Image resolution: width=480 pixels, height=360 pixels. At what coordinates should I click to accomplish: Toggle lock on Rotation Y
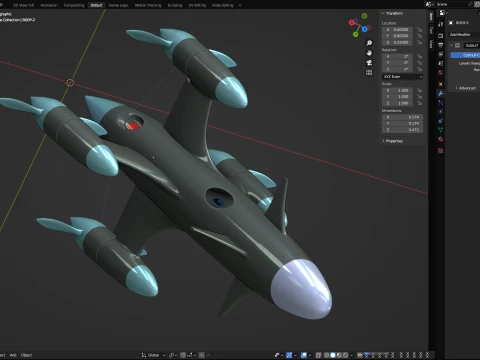click(419, 63)
